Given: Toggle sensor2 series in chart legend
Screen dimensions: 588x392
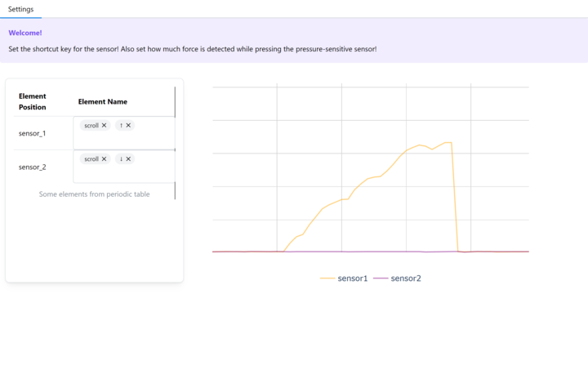Looking at the screenshot, I should coord(398,278).
